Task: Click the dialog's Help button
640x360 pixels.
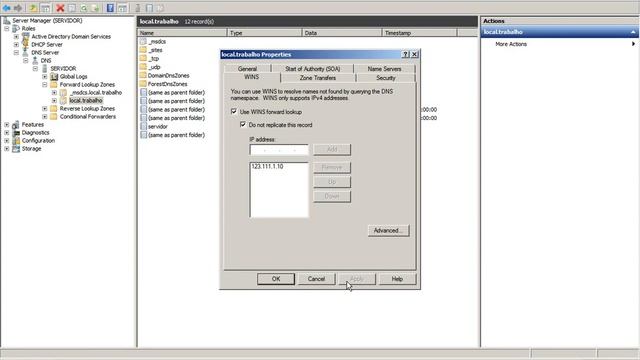Action: click(397, 279)
